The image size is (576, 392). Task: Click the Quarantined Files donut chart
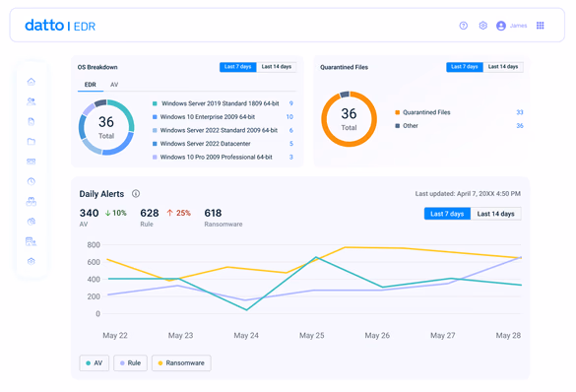click(349, 119)
